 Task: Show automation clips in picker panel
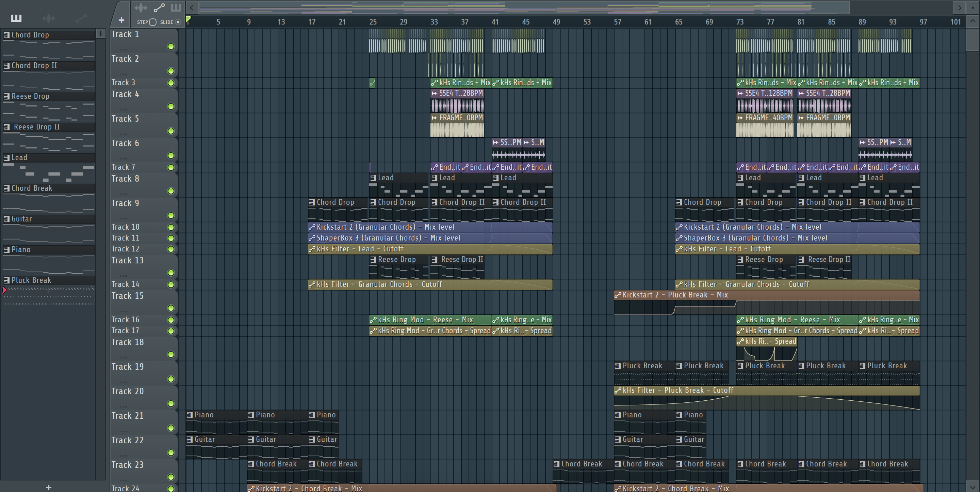tap(81, 18)
